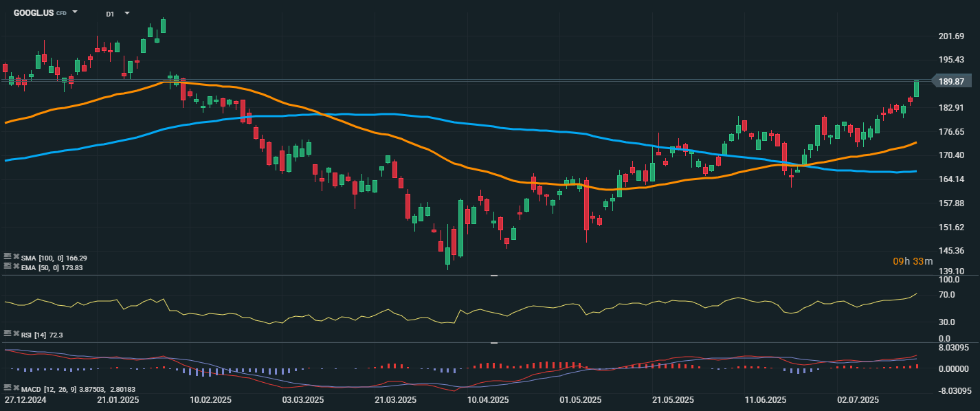Click the MACD 0.00000 axis label
The image size is (980, 411).
(x=953, y=369)
